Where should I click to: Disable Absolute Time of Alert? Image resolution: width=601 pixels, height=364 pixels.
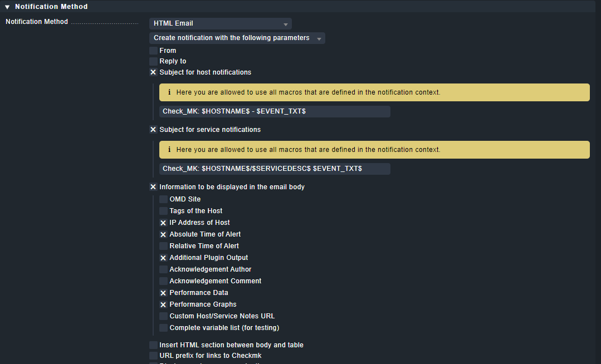[163, 234]
